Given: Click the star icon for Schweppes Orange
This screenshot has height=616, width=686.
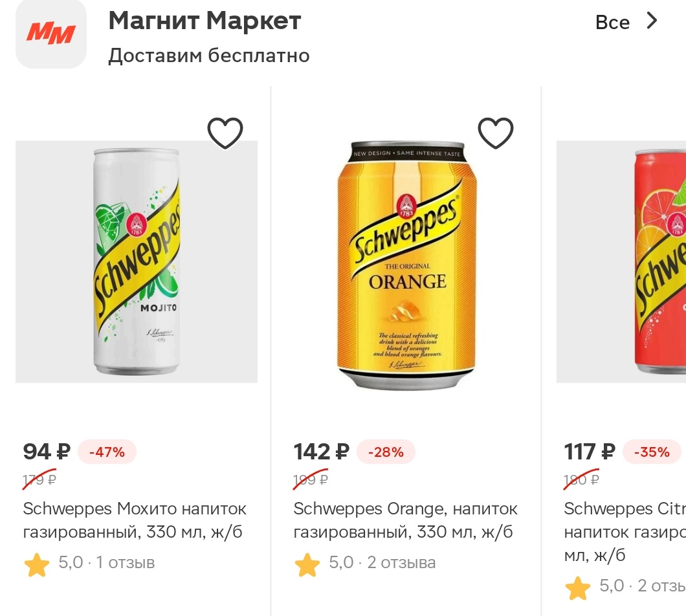Looking at the screenshot, I should [x=307, y=565].
